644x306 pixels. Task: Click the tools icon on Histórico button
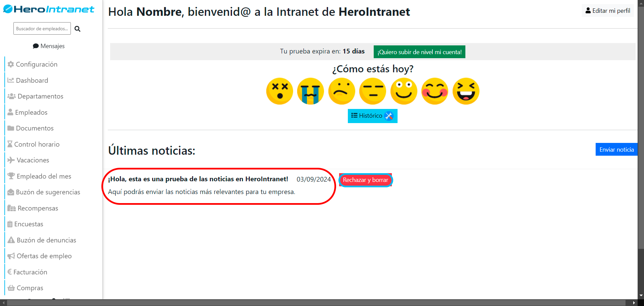point(389,116)
